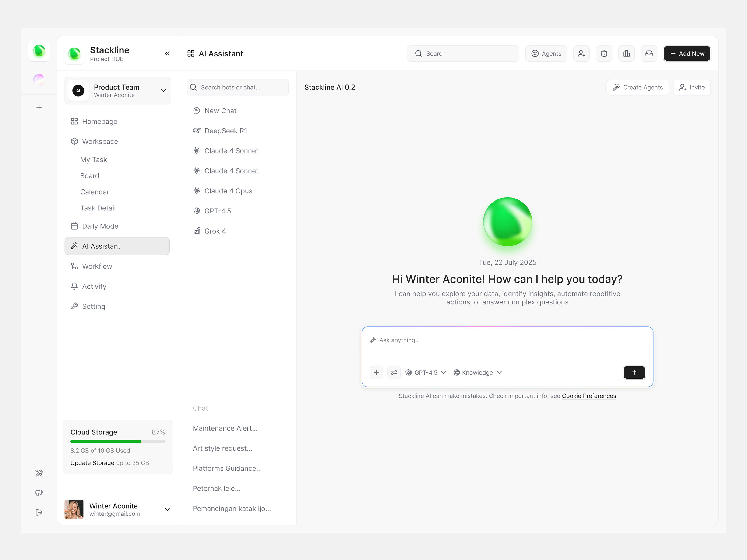This screenshot has height=560, width=747.
Task: Open the megaphone announcements icon
Action: [39, 493]
